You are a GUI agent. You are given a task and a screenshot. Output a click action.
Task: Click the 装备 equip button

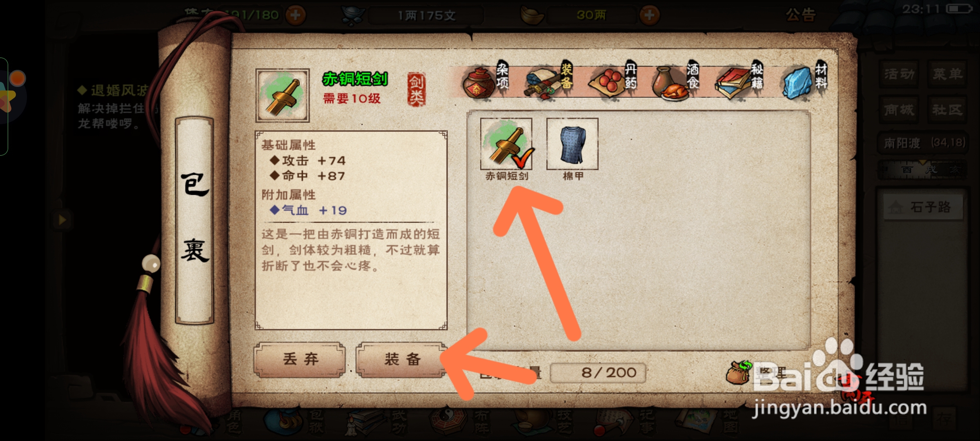(402, 359)
